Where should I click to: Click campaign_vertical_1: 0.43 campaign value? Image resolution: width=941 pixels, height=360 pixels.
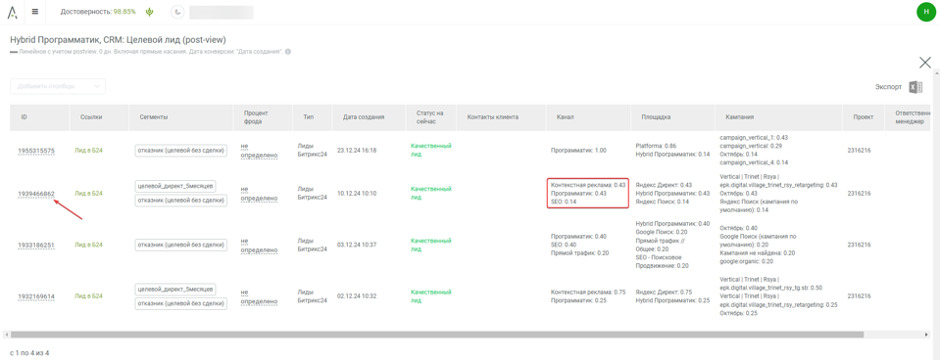[754, 137]
